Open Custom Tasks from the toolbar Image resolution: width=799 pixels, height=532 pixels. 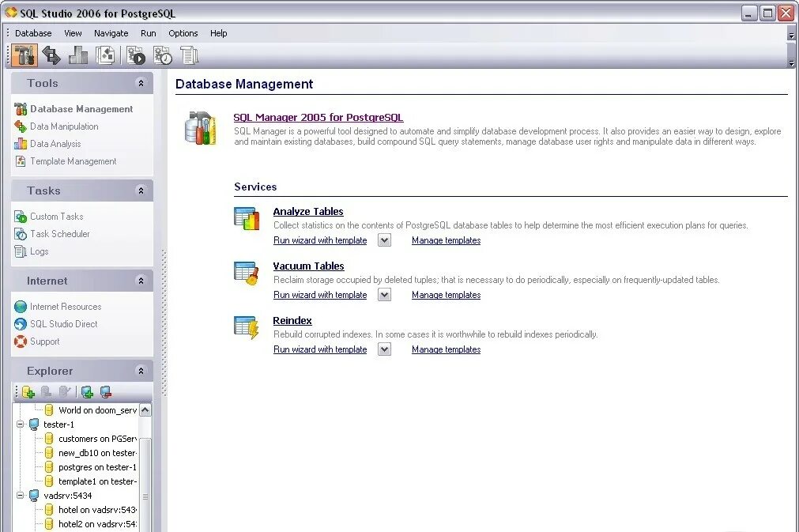136,55
